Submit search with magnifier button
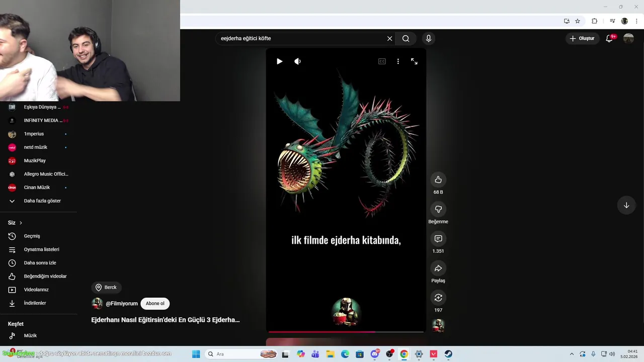644x362 pixels. 406,38
